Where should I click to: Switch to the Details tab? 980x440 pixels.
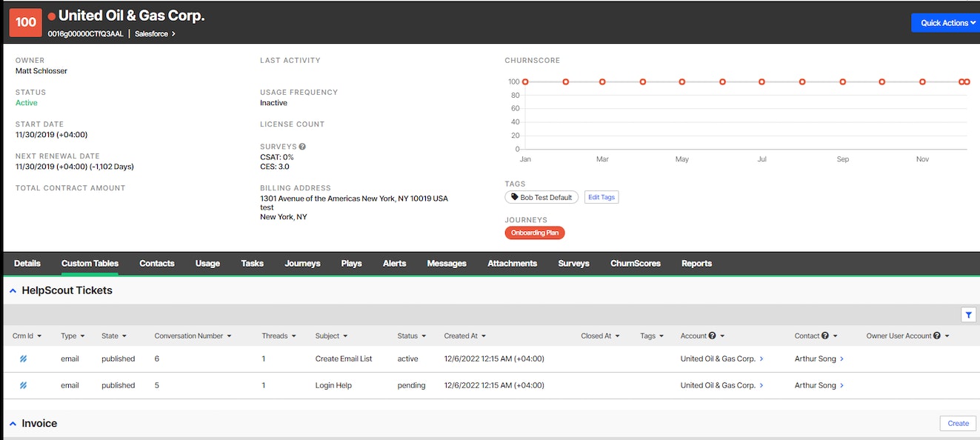click(x=27, y=263)
